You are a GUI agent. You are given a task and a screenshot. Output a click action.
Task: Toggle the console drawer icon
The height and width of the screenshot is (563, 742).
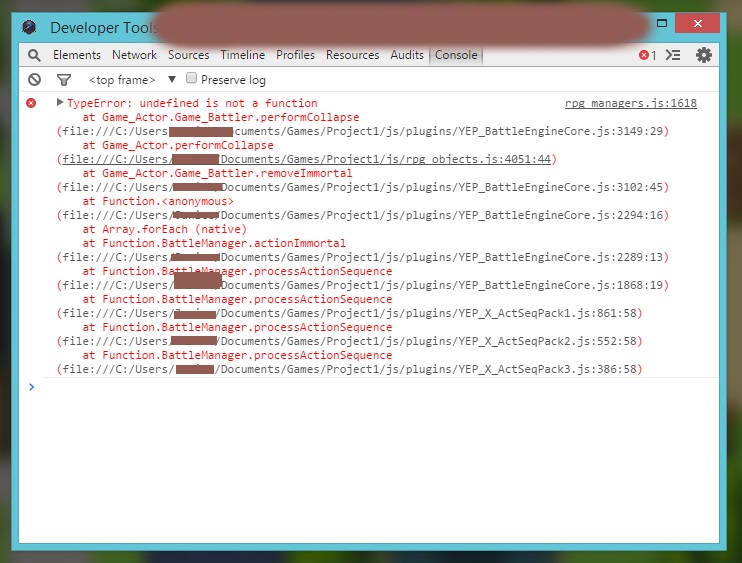point(673,55)
